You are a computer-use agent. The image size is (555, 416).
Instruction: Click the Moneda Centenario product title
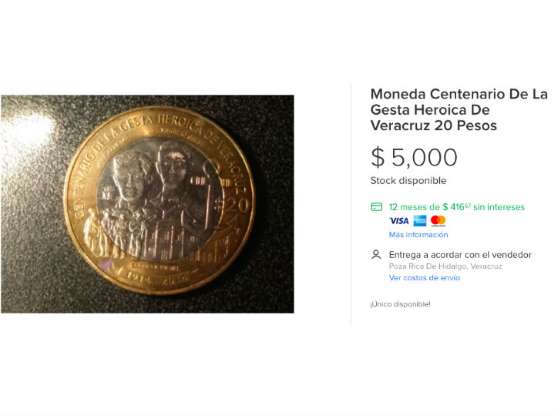pos(459,109)
